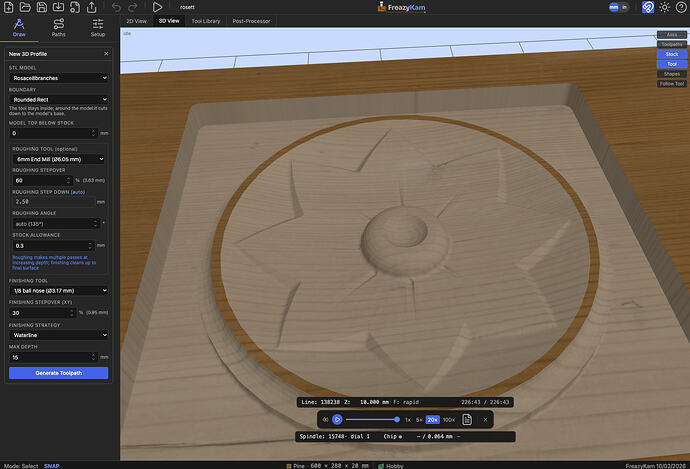
Task: Redo the last undone action
Action: (132, 7)
